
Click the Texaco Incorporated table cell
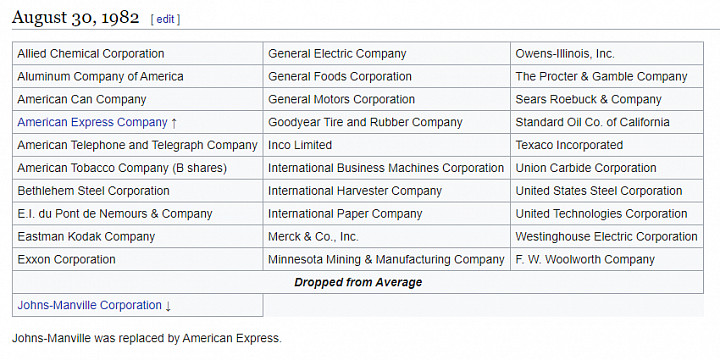click(x=607, y=145)
